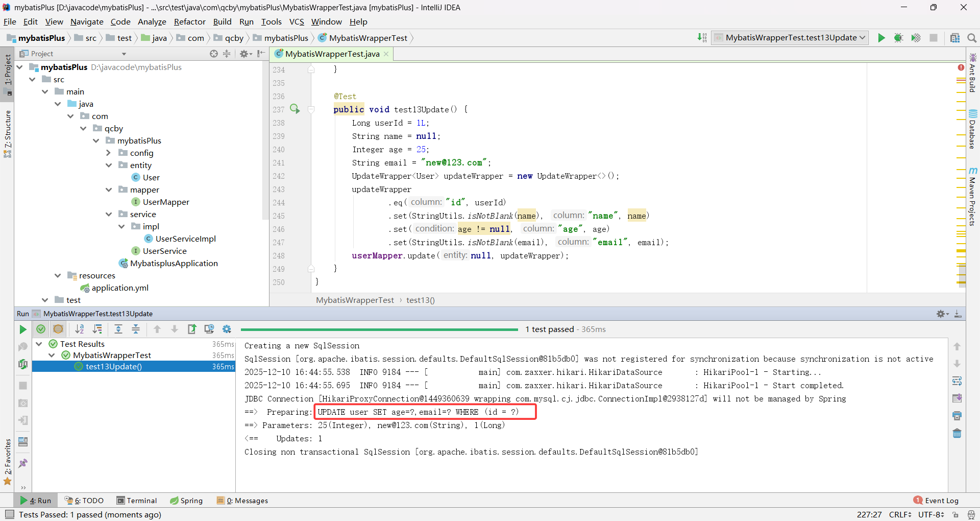Sort test results alphabetically

point(80,329)
